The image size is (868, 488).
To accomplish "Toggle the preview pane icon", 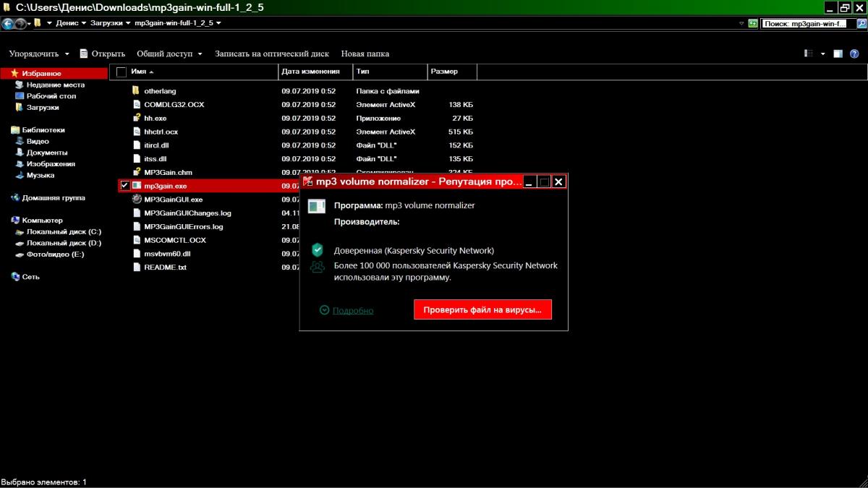I will 838,53.
